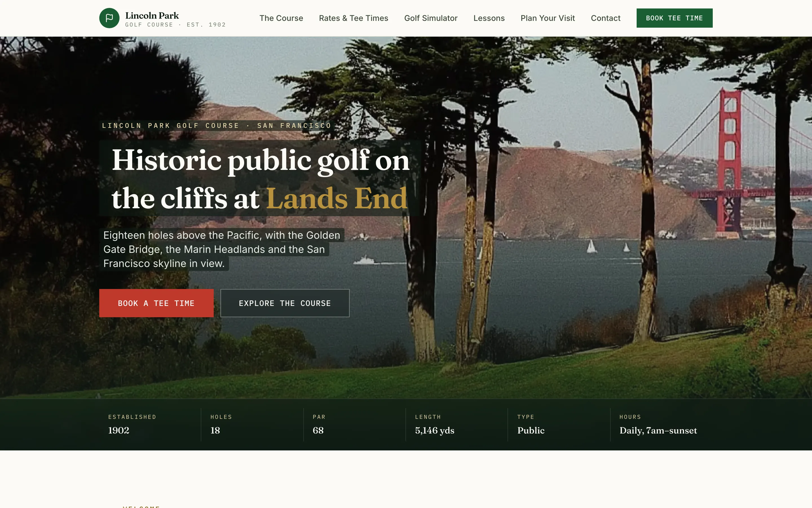Click the Type label
Screen dimensions: 812x508
tap(526, 417)
